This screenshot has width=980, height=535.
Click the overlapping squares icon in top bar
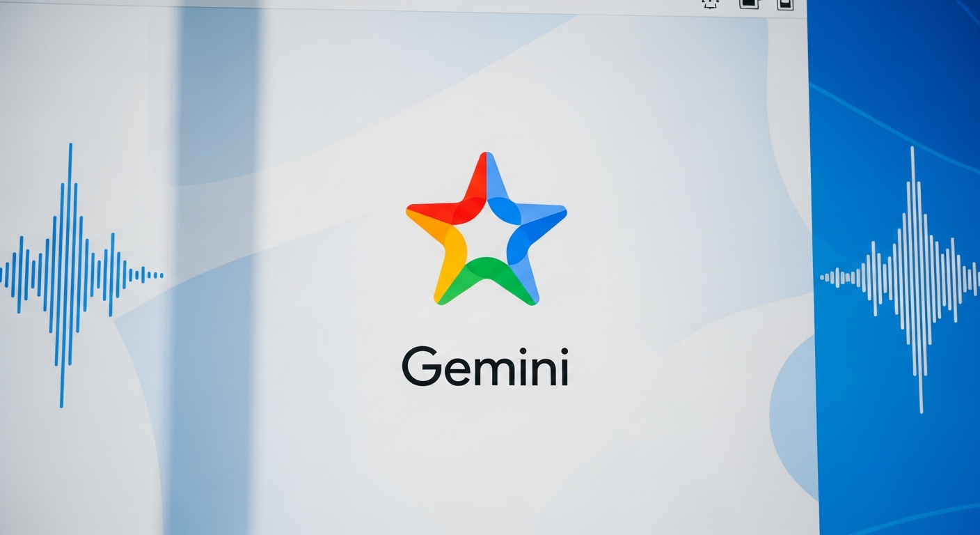tap(748, 3)
